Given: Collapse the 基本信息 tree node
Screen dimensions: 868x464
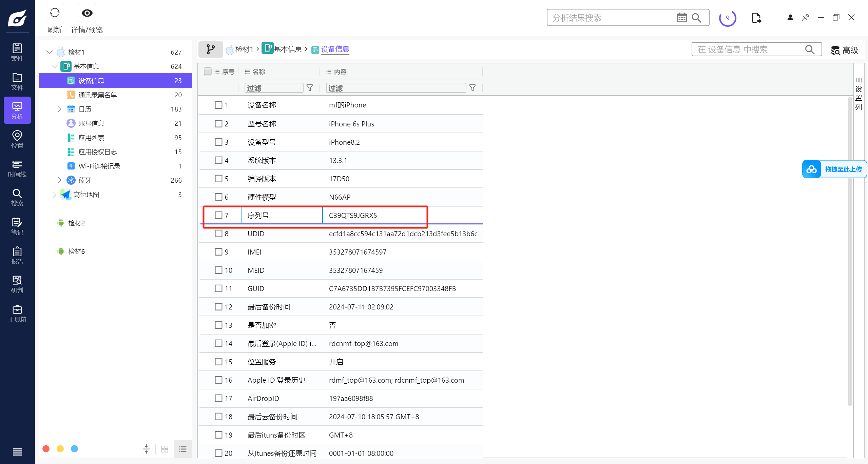Looking at the screenshot, I should 54,66.
